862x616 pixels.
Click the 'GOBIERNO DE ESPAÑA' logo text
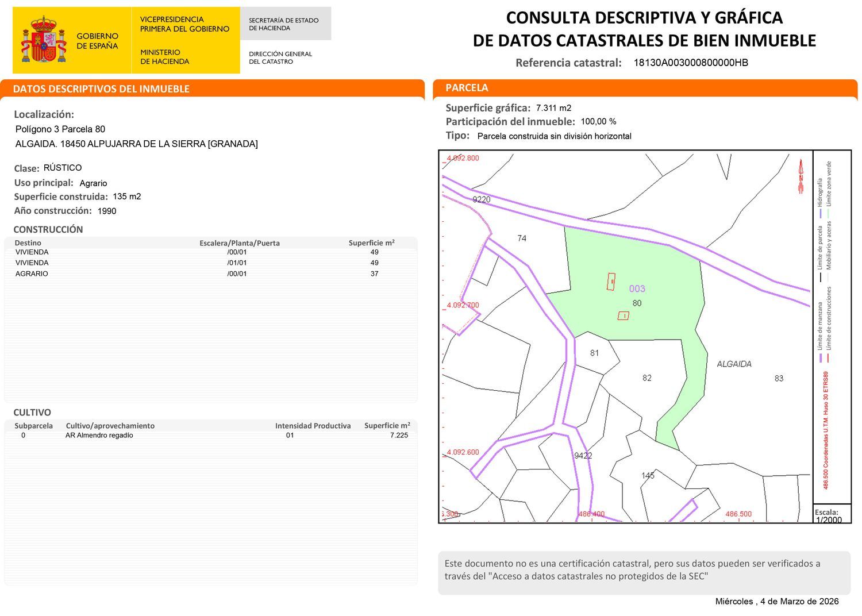point(97,41)
